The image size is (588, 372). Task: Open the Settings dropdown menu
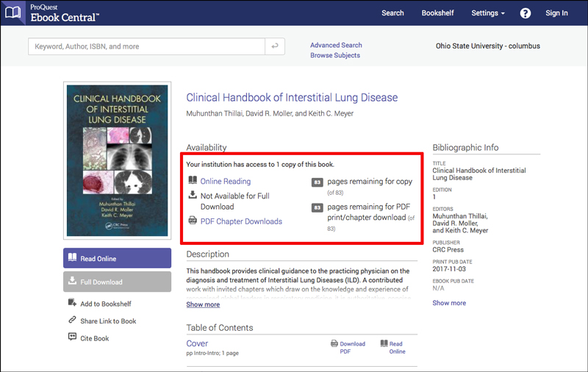pos(488,13)
